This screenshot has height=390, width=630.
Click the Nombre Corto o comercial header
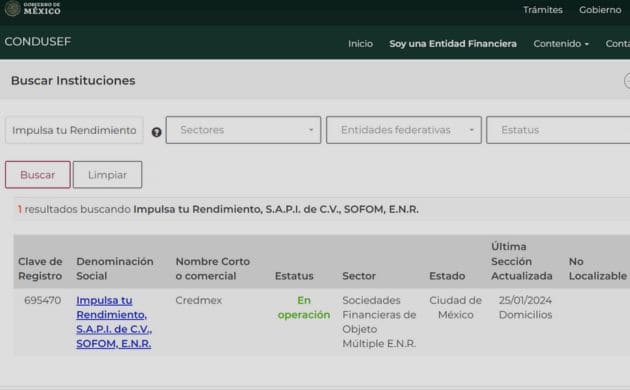click(x=213, y=269)
